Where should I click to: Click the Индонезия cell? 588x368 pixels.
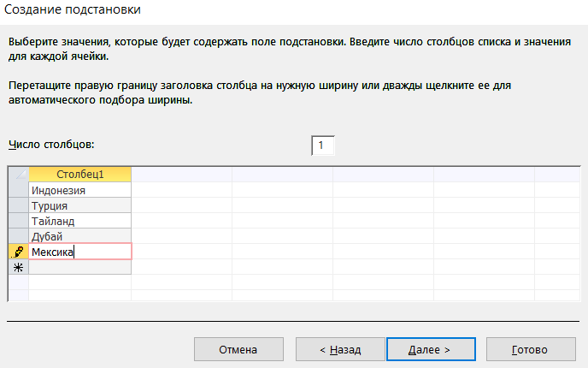79,190
